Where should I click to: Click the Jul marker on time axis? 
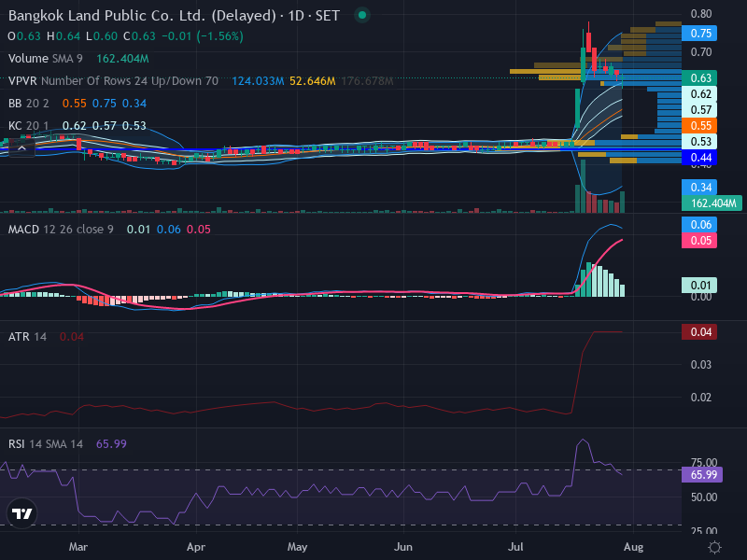click(515, 547)
